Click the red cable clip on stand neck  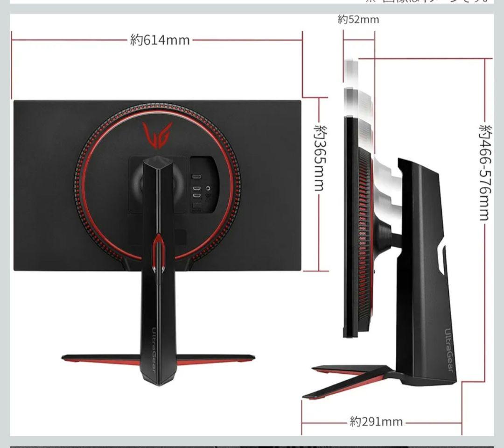click(159, 253)
